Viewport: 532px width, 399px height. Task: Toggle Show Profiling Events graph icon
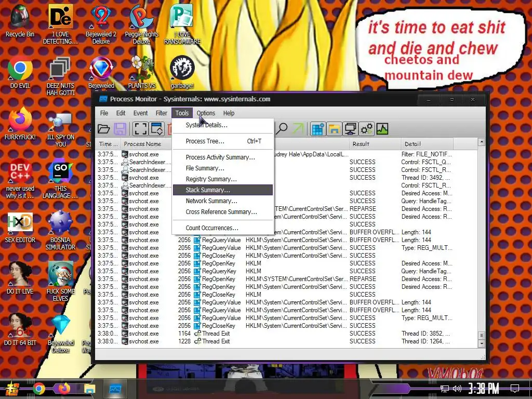click(382, 129)
